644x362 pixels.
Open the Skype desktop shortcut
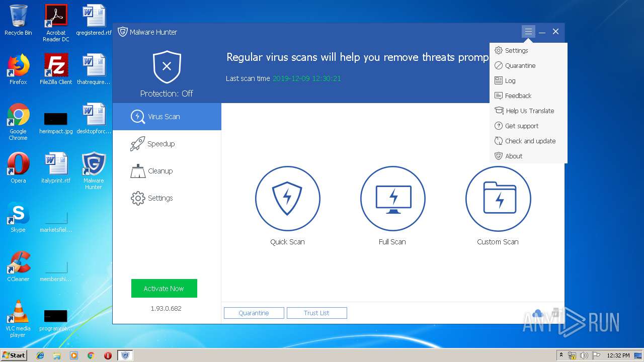point(18,217)
